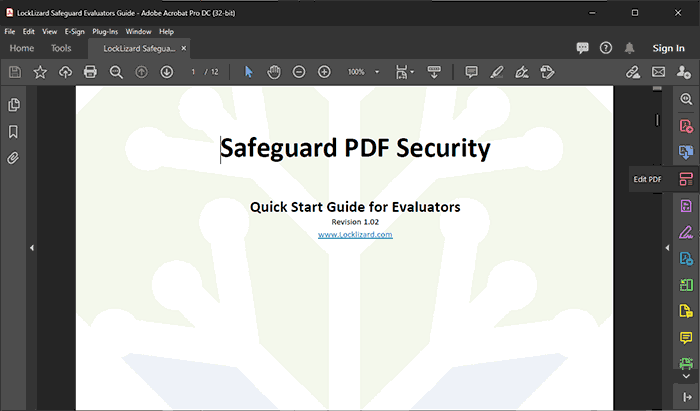Open the blue Export PDF tool
The width and height of the screenshot is (700, 411).
pos(686,152)
